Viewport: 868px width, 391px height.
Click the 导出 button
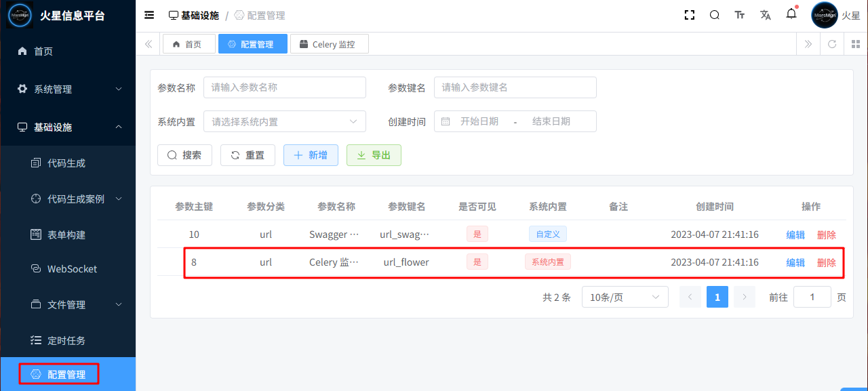(374, 155)
